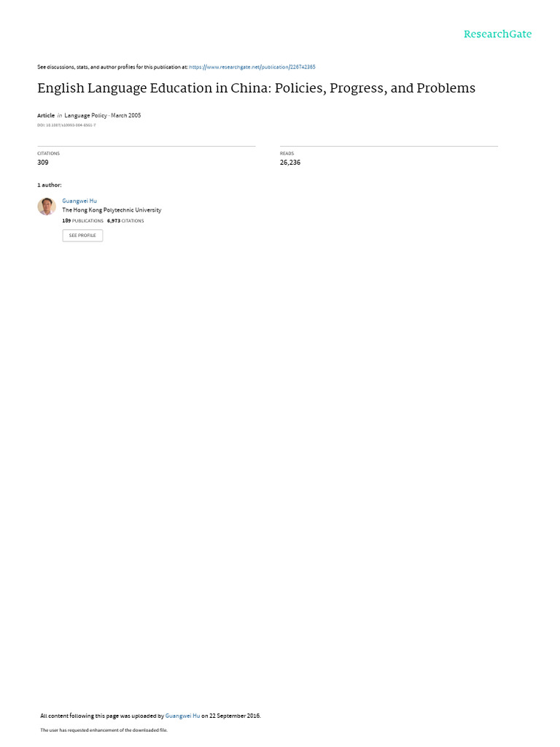This screenshot has width=560, height=747.
Task: Click the small DOI line
Action: tap(66, 125)
